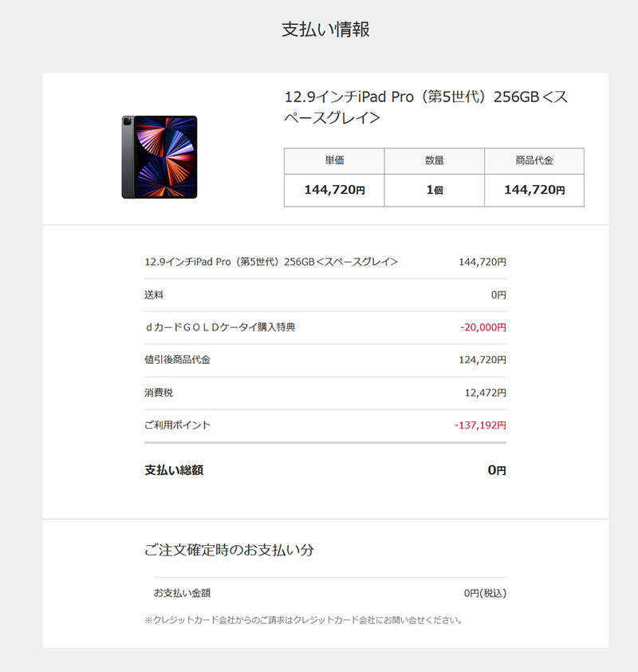
Task: Click the 商品代金 column header
Action: 534,160
